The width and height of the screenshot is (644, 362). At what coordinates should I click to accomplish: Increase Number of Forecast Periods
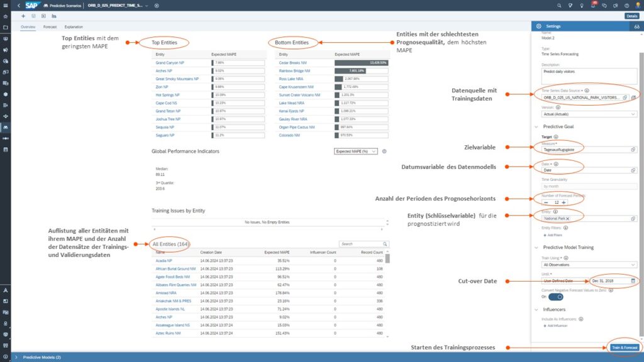pos(563,202)
